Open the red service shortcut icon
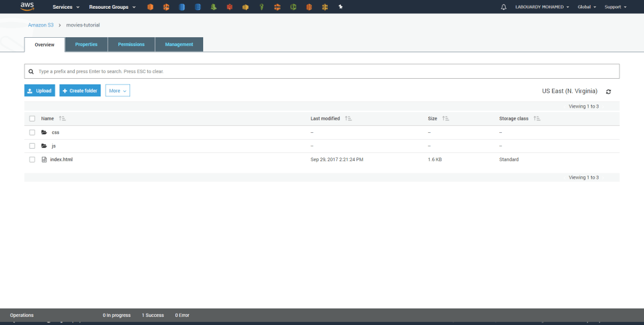 (230, 7)
